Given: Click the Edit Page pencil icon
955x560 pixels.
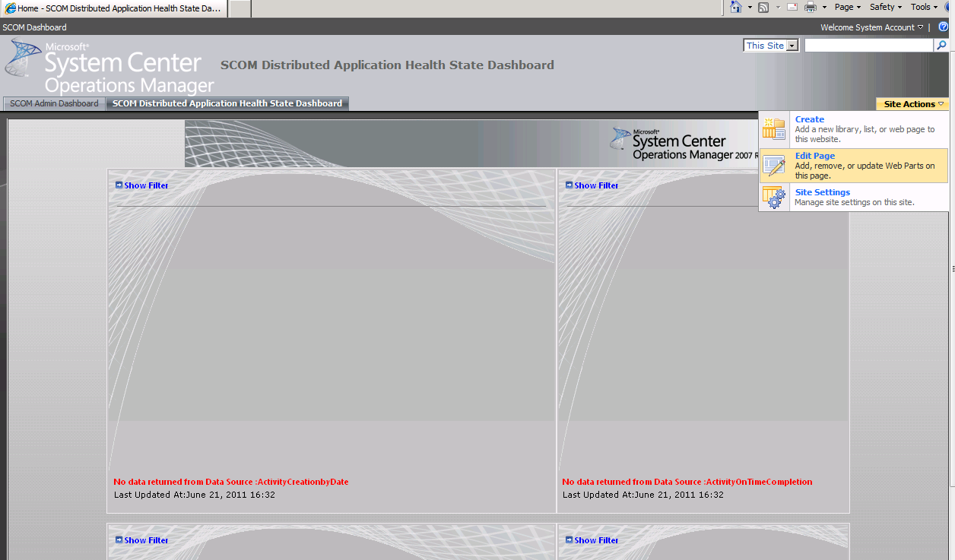Looking at the screenshot, I should (774, 165).
